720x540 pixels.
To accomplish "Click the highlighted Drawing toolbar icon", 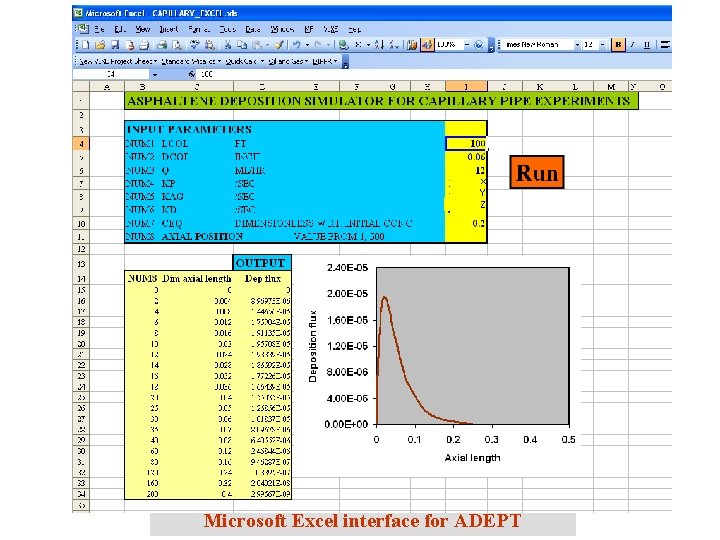I will [x=427, y=45].
